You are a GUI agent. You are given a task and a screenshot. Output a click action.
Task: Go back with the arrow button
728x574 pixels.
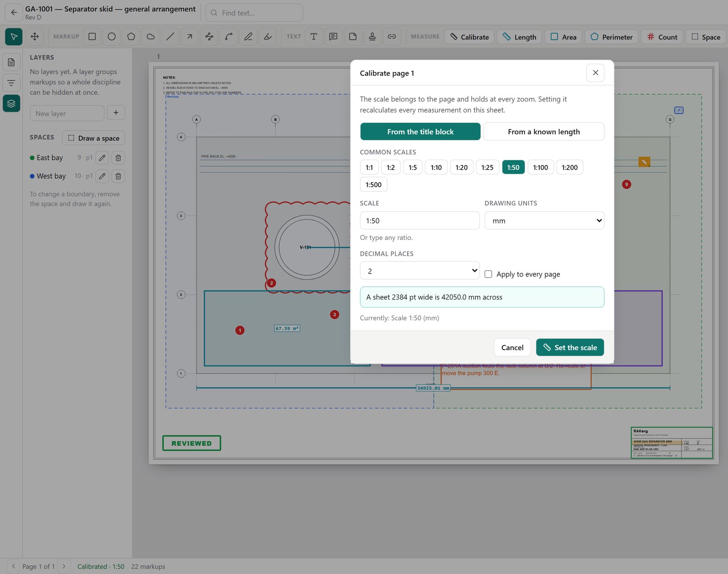(x=14, y=13)
